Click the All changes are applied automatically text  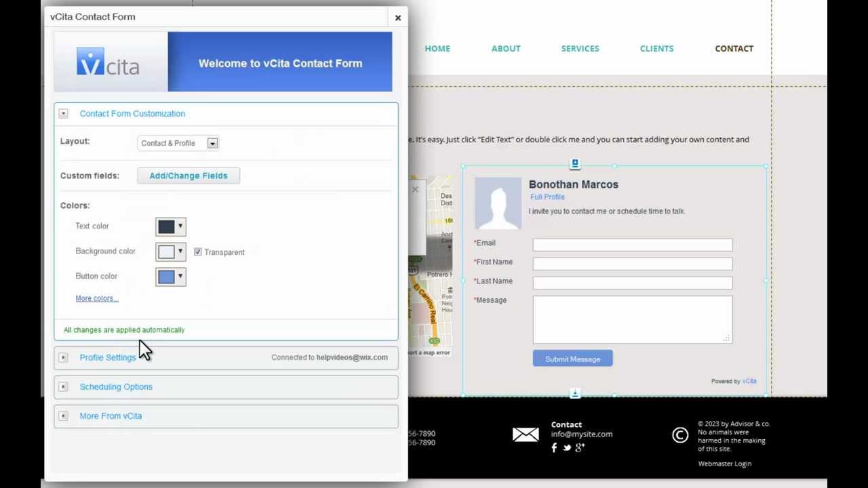124,330
